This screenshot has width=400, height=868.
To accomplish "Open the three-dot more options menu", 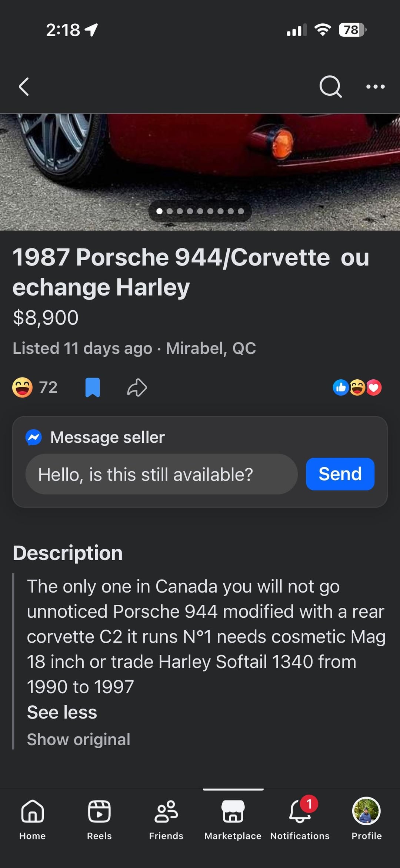I will pyautogui.click(x=375, y=87).
